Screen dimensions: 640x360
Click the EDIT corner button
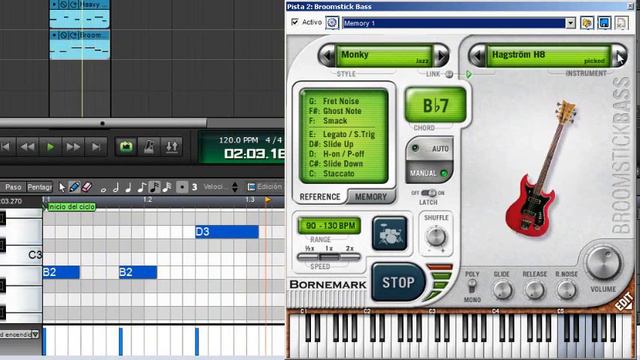[x=625, y=302]
